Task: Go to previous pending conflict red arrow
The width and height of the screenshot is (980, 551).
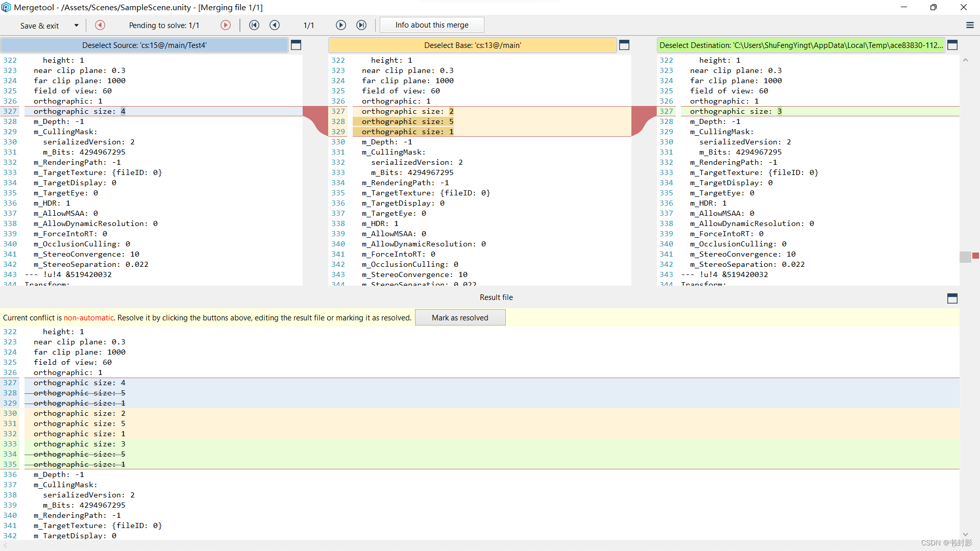Action: click(100, 25)
